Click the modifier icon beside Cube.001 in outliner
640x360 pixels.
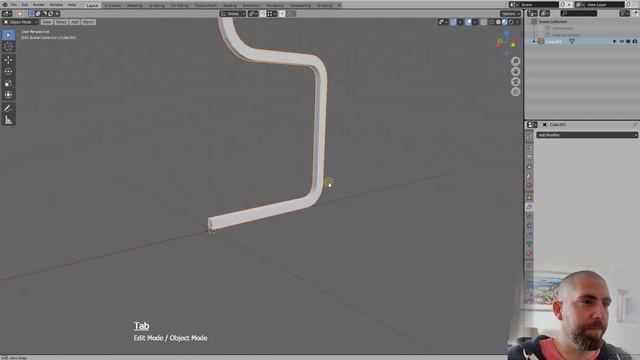(x=572, y=41)
